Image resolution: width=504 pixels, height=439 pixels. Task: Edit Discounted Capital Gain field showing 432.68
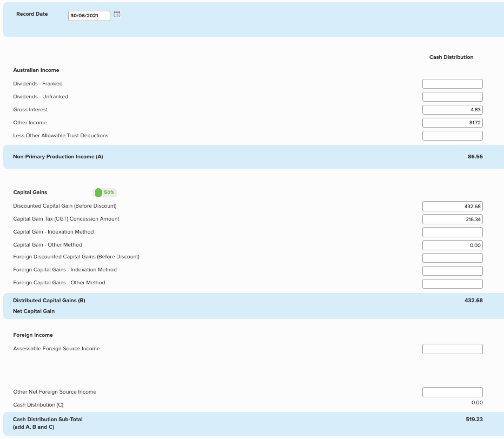click(452, 206)
